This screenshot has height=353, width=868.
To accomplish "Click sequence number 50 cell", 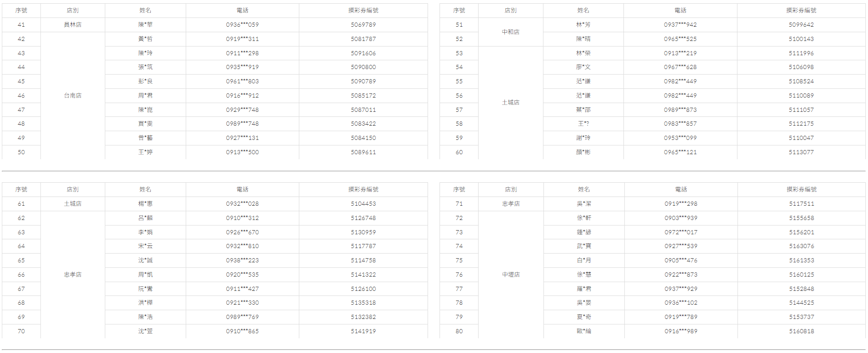I will [21, 152].
